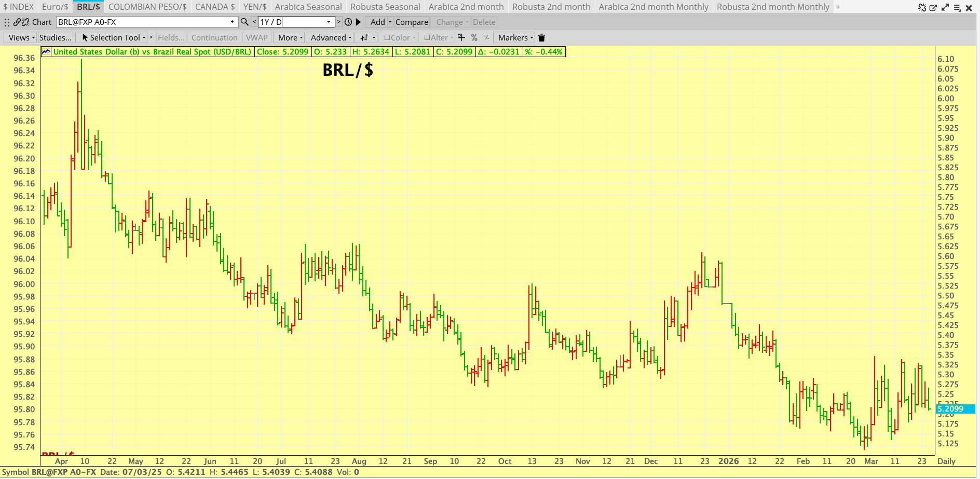980x479 pixels.
Task: Click the broken link icon next to Chart
Action: tap(25, 22)
